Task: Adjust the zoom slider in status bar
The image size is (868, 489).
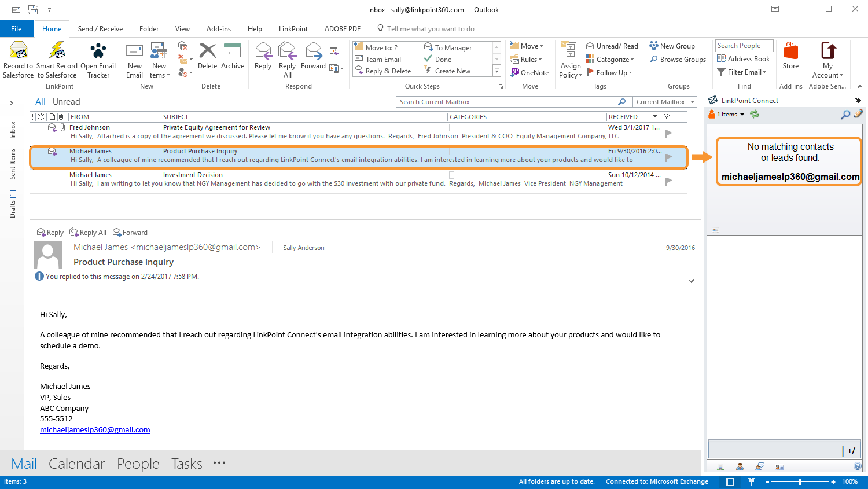Action: pos(800,481)
